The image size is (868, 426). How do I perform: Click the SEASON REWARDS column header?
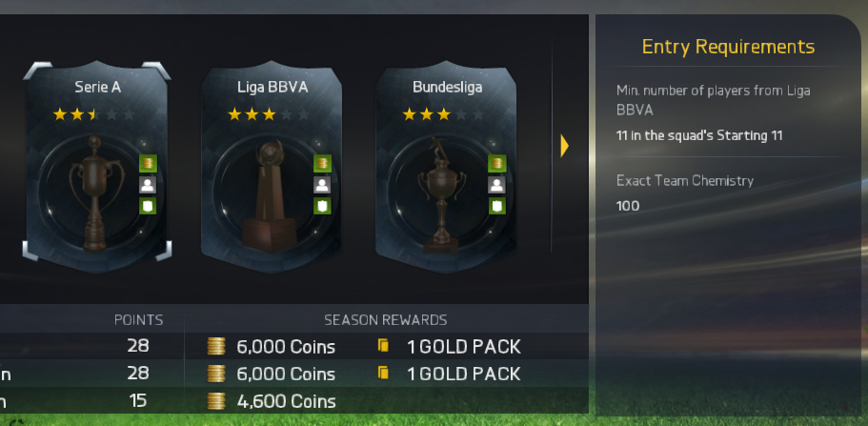[x=385, y=319]
